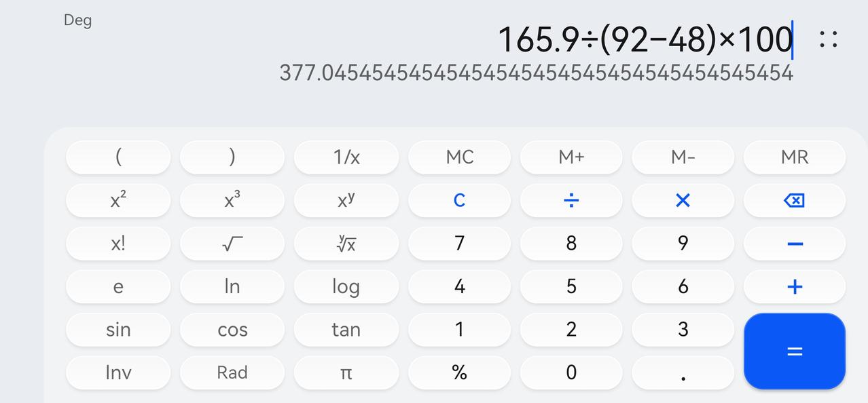
Task: Toggle inverse functions with Inv
Action: (x=118, y=372)
